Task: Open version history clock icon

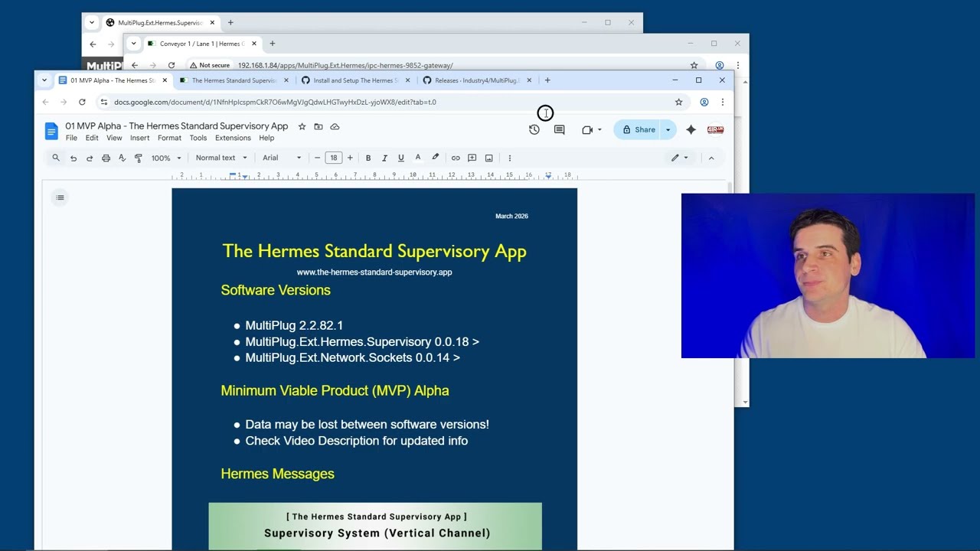Action: pyautogui.click(x=534, y=130)
